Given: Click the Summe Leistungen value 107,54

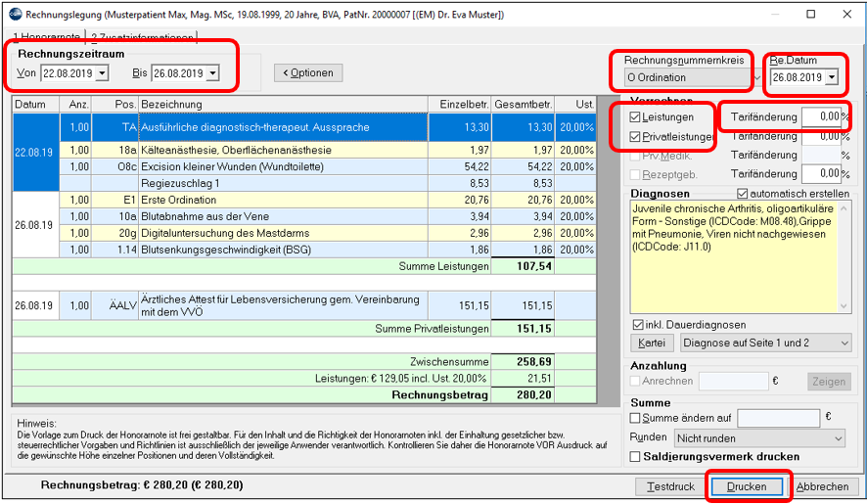Looking at the screenshot, I should pos(534,266).
